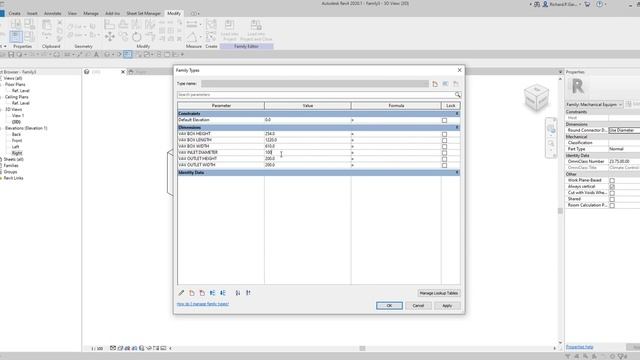Image resolution: width=640 pixels, height=360 pixels.
Task: Open the How do I manage family types link
Action: tap(203, 304)
